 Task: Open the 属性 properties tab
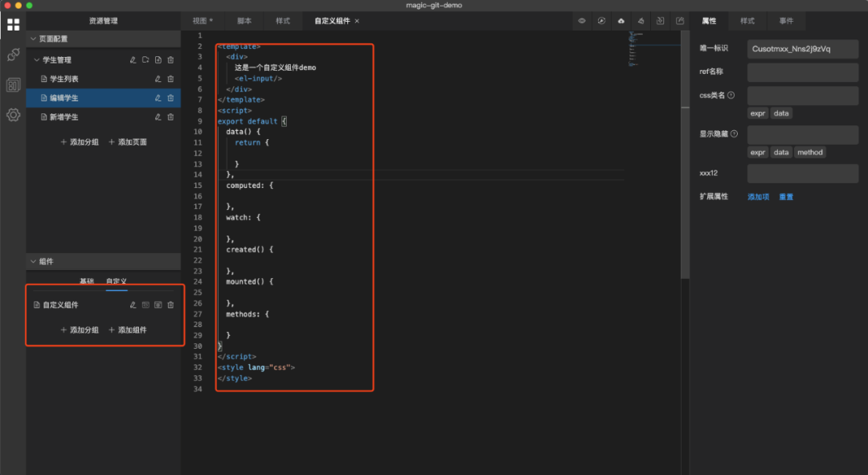pyautogui.click(x=709, y=21)
